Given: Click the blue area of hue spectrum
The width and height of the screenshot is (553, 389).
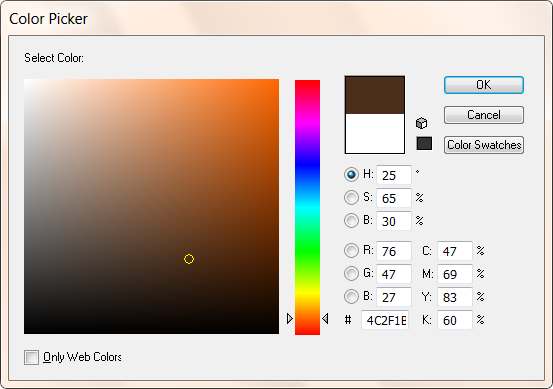Looking at the screenshot, I should pos(308,166).
